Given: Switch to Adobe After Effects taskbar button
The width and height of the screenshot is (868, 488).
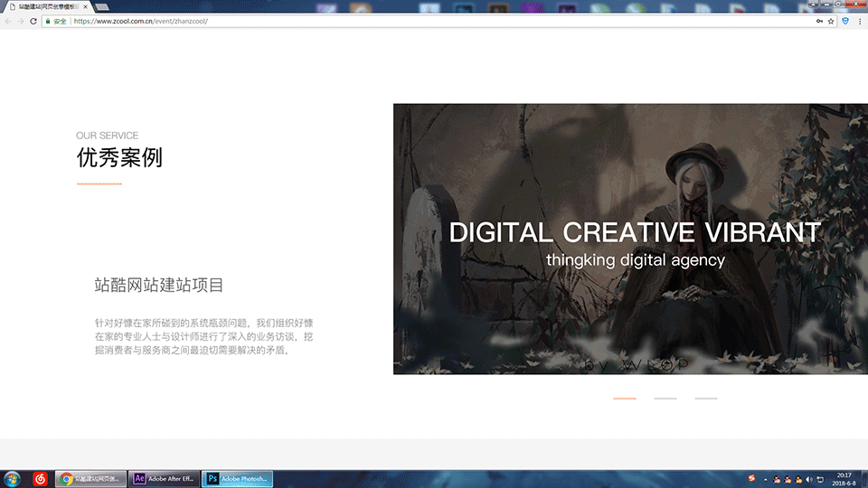Looking at the screenshot, I should coord(164,479).
